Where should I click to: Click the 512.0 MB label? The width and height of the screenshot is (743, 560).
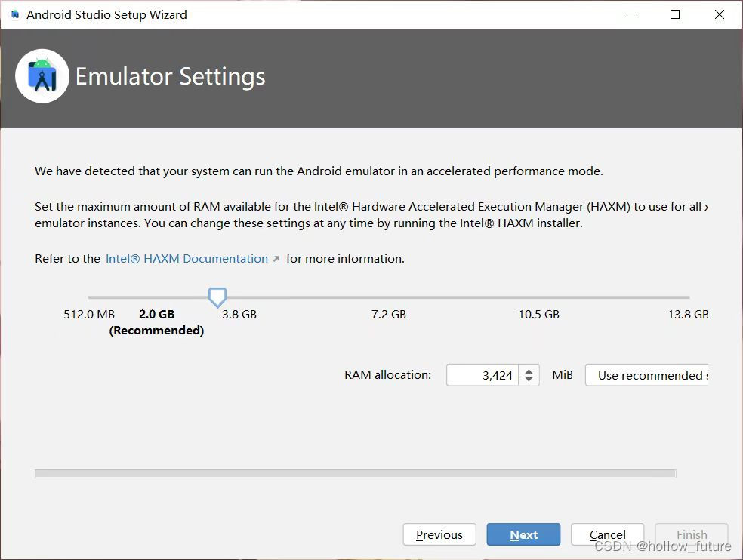click(x=89, y=315)
